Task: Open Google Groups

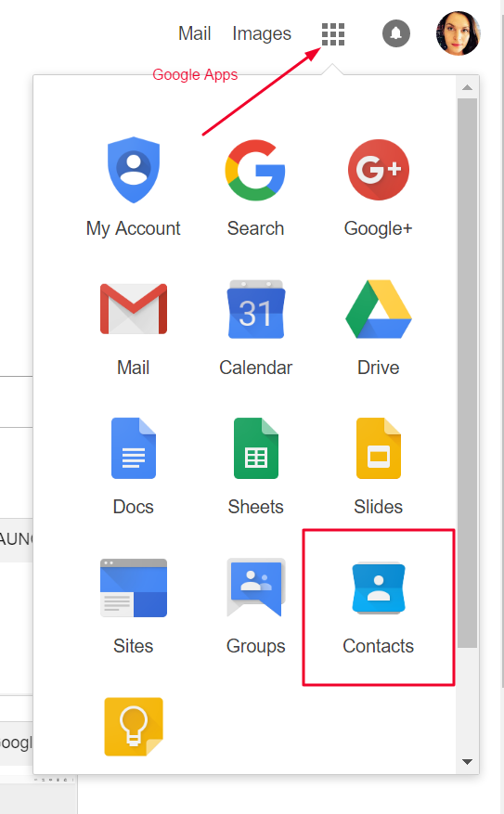Action: (256, 588)
